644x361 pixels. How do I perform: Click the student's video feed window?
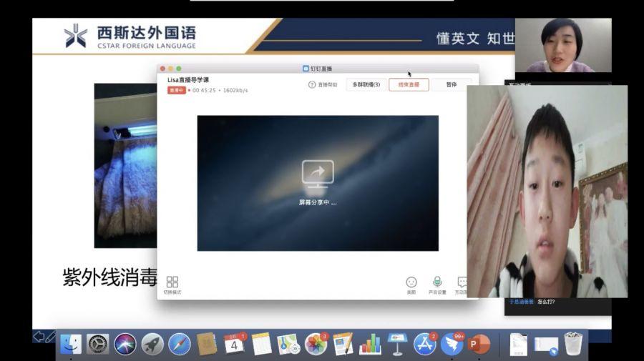(547, 193)
